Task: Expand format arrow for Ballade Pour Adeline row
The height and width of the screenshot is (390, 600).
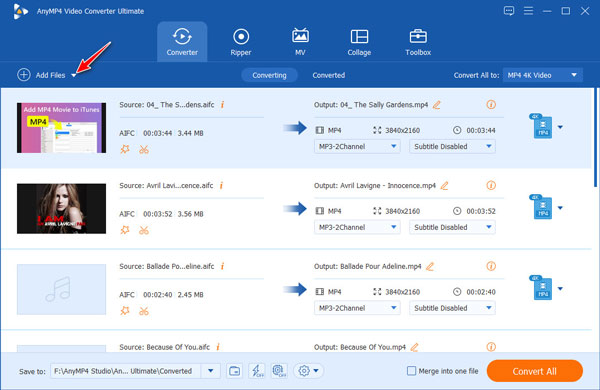Action: (x=560, y=289)
